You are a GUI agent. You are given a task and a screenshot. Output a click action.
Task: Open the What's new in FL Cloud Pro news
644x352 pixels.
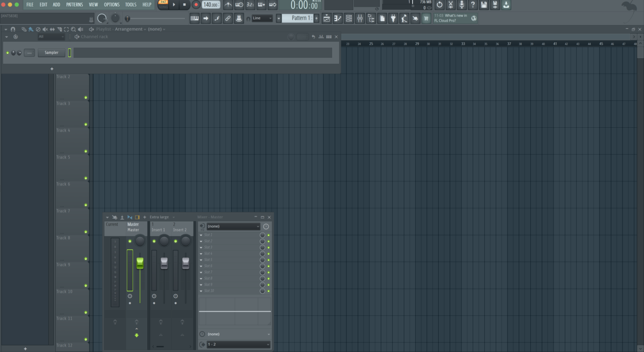tap(451, 18)
